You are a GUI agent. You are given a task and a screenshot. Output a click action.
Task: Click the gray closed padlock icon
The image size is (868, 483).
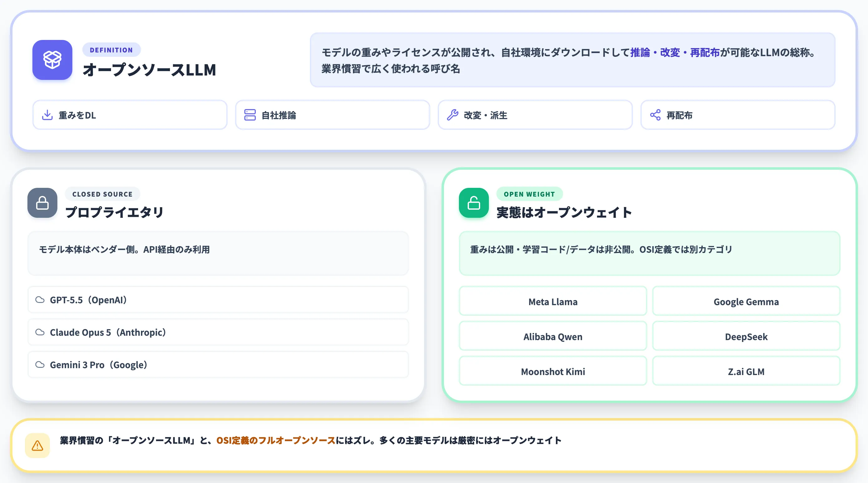pyautogui.click(x=42, y=203)
